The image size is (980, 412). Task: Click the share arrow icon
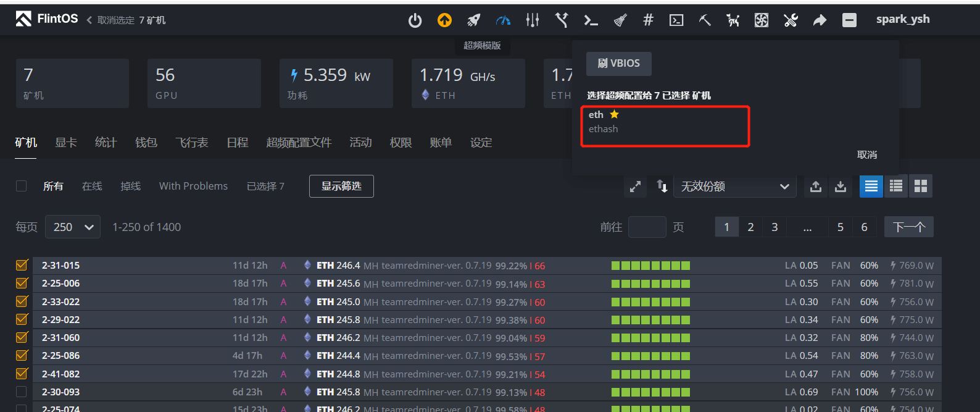pos(820,20)
